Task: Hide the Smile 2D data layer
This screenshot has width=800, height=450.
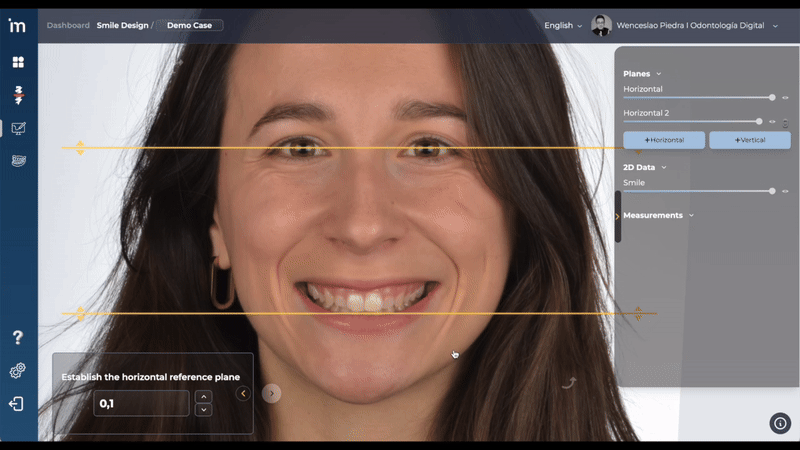Action: (785, 190)
